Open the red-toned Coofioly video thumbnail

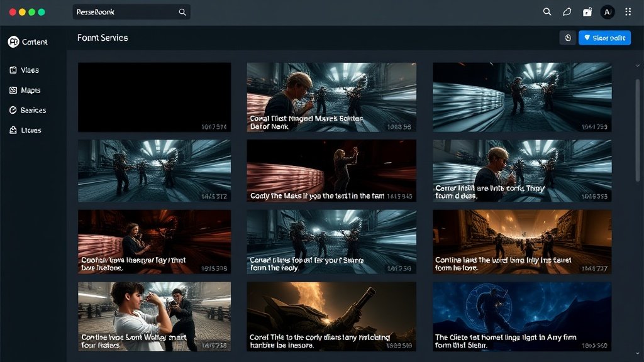coord(155,242)
